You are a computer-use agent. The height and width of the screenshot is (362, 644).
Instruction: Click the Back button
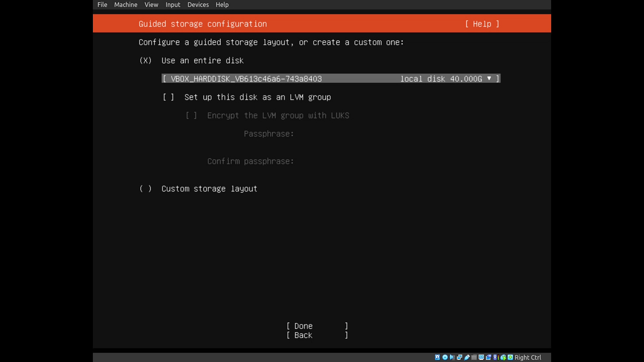click(x=303, y=335)
